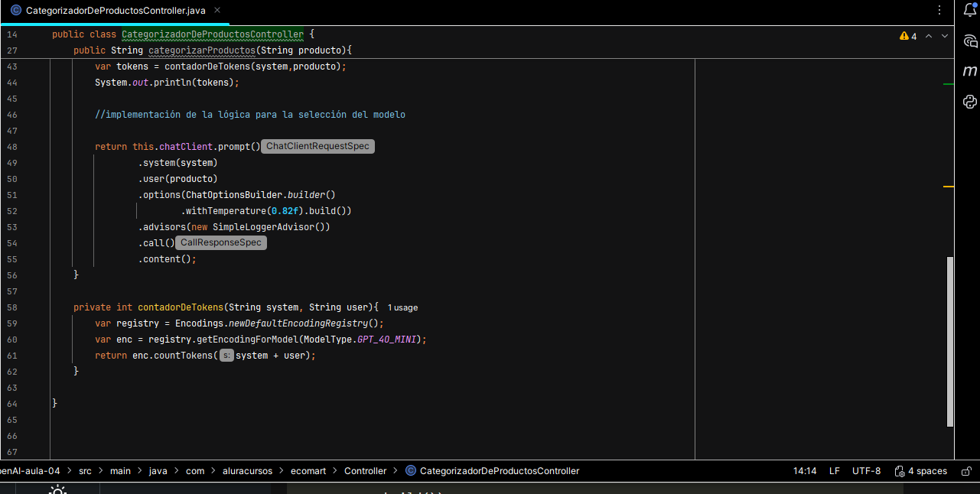980x494 pixels.
Task: Open the main breadcrumb in navigation bar
Action: 120,471
